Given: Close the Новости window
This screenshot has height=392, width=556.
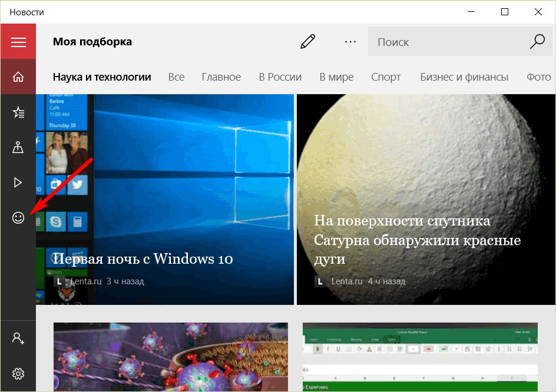Looking at the screenshot, I should [538, 12].
